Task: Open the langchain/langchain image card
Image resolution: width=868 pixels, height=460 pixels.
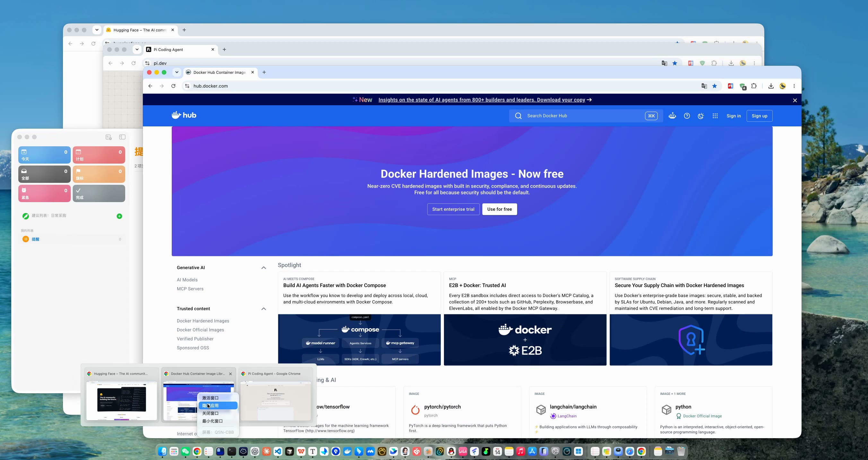Action: pyautogui.click(x=588, y=413)
